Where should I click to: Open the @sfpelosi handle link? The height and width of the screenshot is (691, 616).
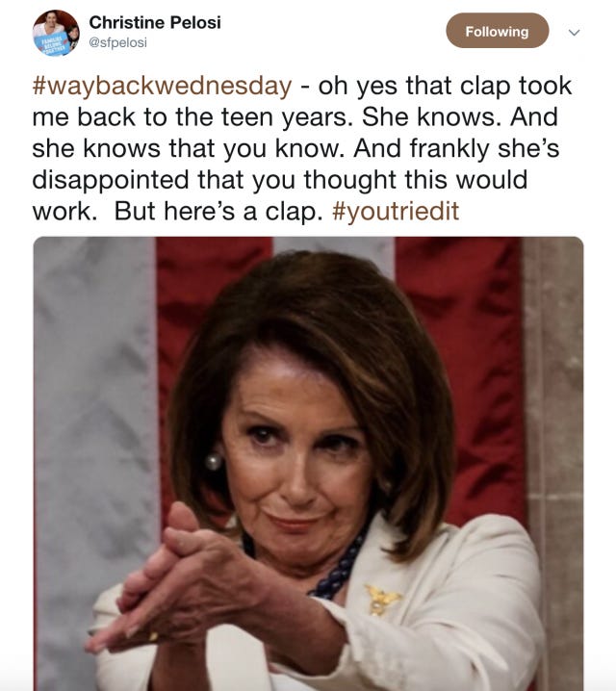pyautogui.click(x=117, y=42)
